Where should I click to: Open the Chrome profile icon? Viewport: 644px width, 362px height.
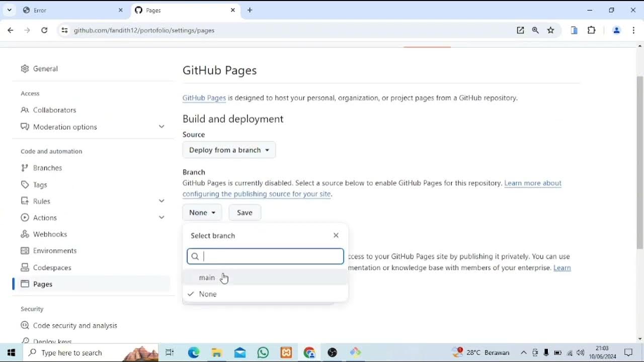click(616, 30)
